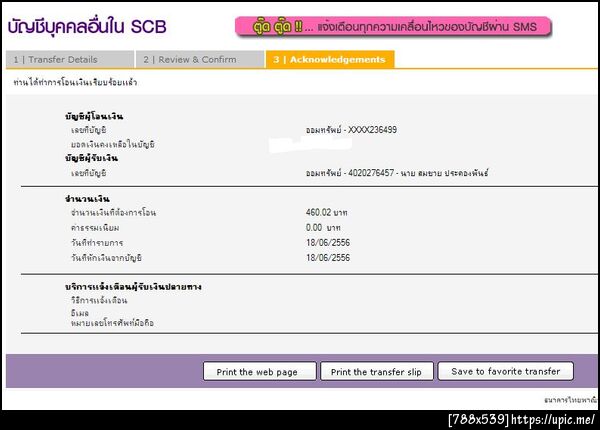Click the 'บัญชีผู้โอนเงิน' section heading
Viewport: 600px width, 430px height.
coord(94,116)
